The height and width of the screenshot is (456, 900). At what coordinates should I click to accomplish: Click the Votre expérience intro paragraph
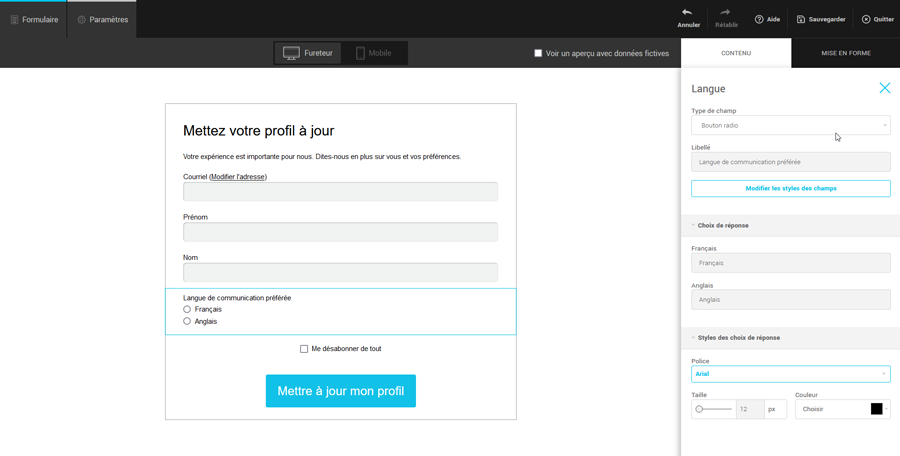point(322,156)
